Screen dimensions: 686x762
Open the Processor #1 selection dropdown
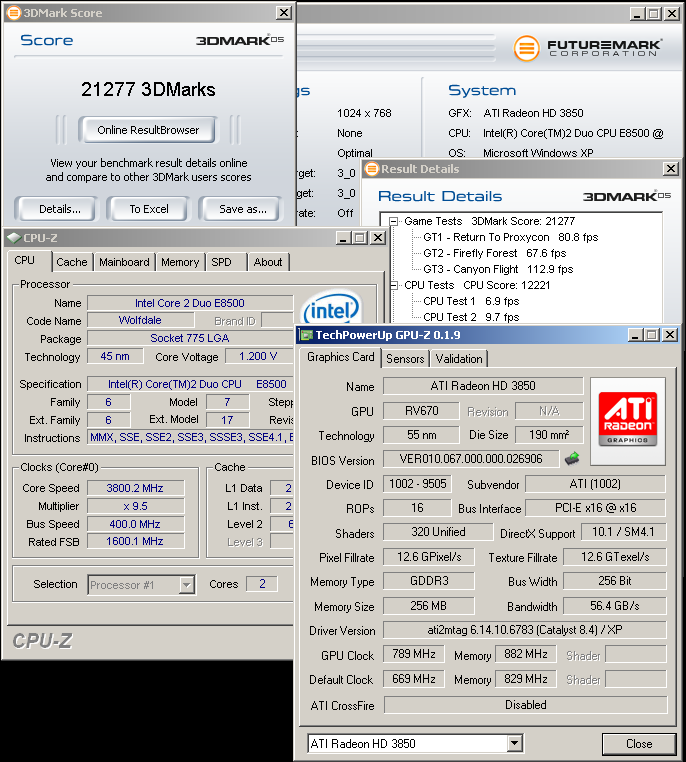[187, 585]
